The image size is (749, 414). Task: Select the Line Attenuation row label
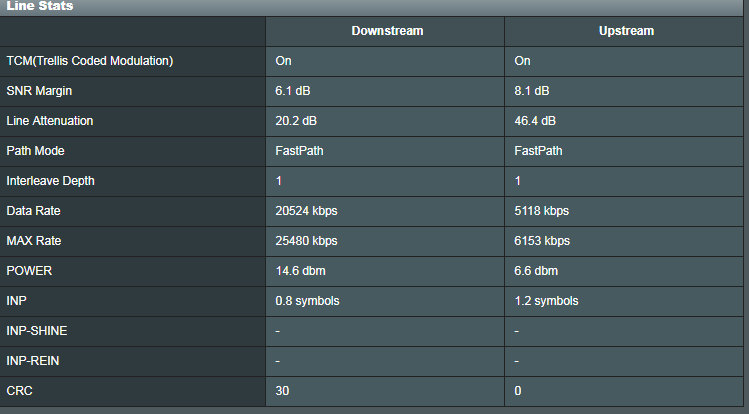tap(50, 121)
